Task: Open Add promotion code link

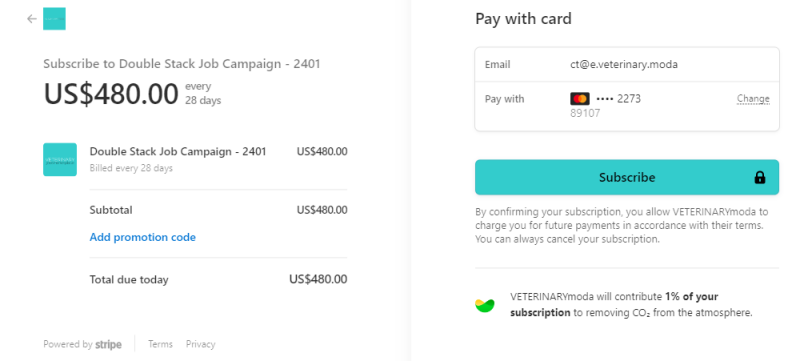Action: (142, 237)
